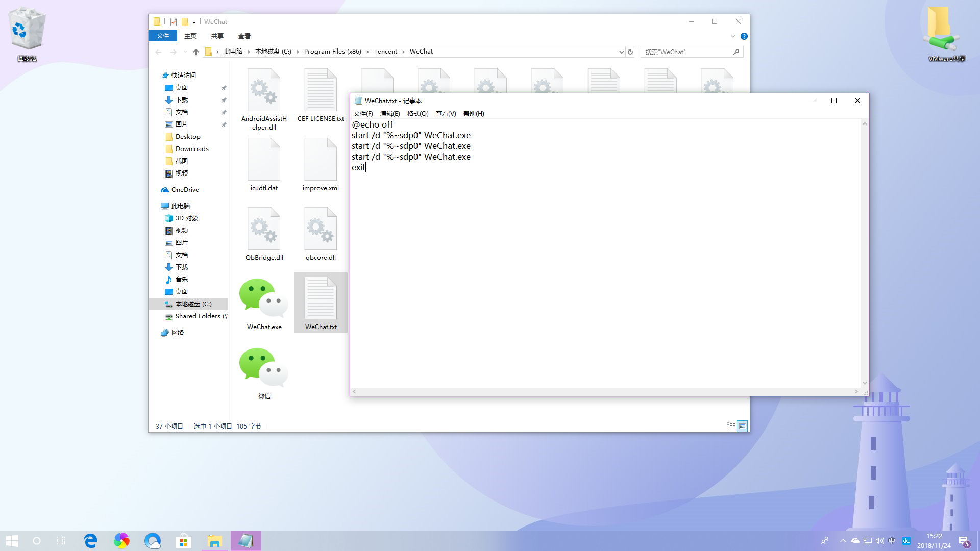Open the quick access toolbar customize dropdown
The width and height of the screenshot is (980, 551).
(194, 22)
